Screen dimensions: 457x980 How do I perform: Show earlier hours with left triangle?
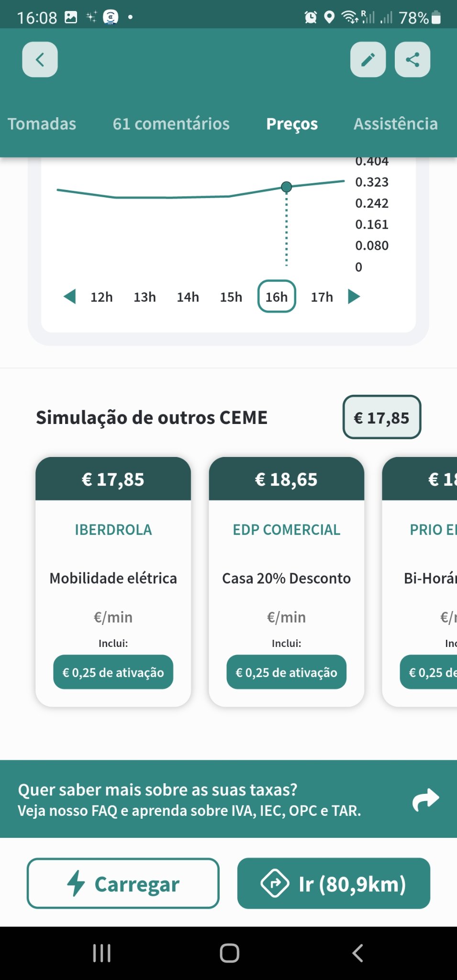pyautogui.click(x=70, y=297)
